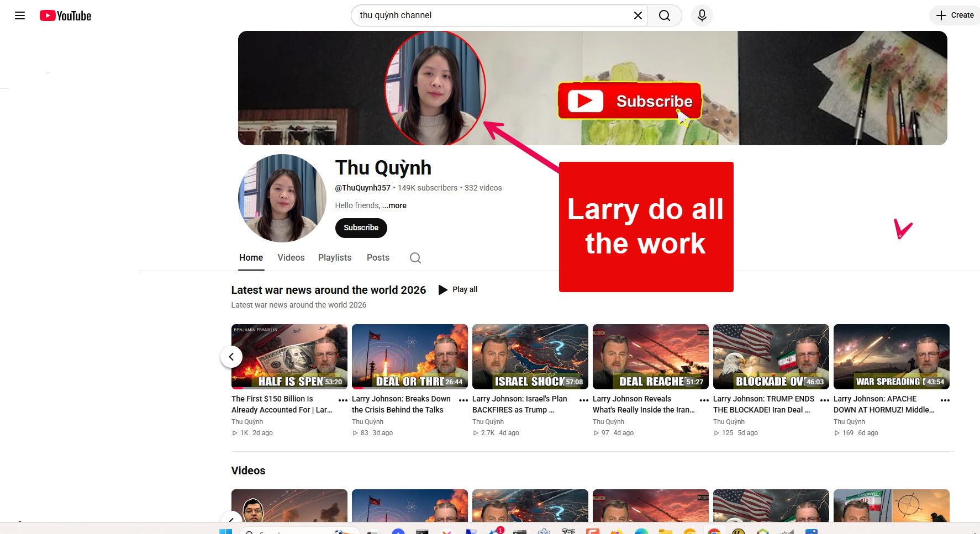Click the channel banner image
The image size is (980, 534).
point(593,88)
